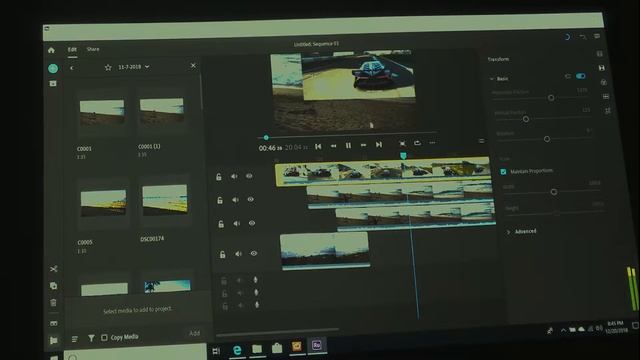The height and width of the screenshot is (360, 640).
Task: Open the Titles panel icon
Action: 599,54
